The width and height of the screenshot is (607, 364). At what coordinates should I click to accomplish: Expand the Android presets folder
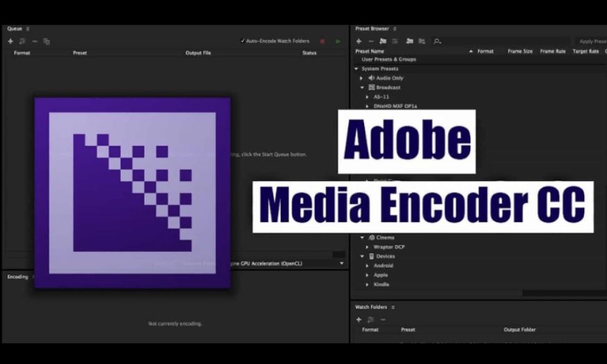368,266
